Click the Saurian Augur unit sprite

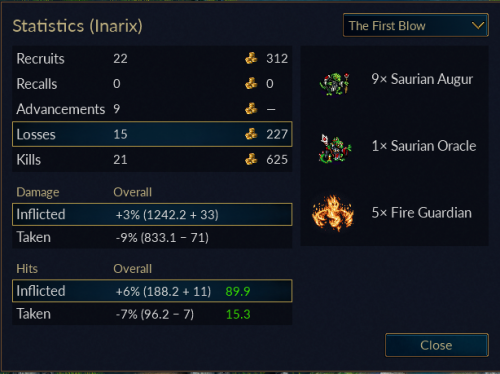(x=334, y=84)
